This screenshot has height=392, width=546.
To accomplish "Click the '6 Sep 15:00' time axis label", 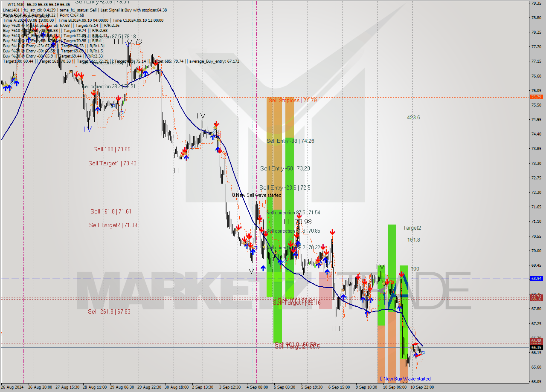I will [338, 387].
